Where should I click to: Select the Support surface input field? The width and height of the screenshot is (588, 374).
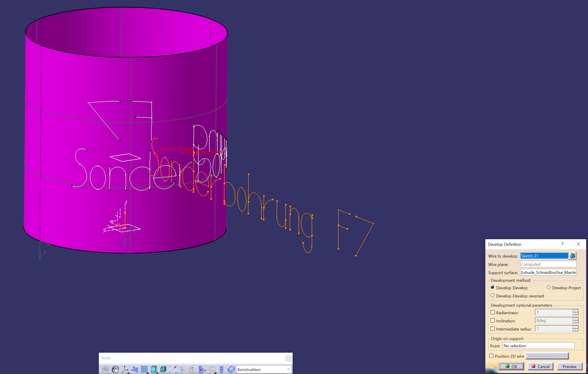point(548,273)
